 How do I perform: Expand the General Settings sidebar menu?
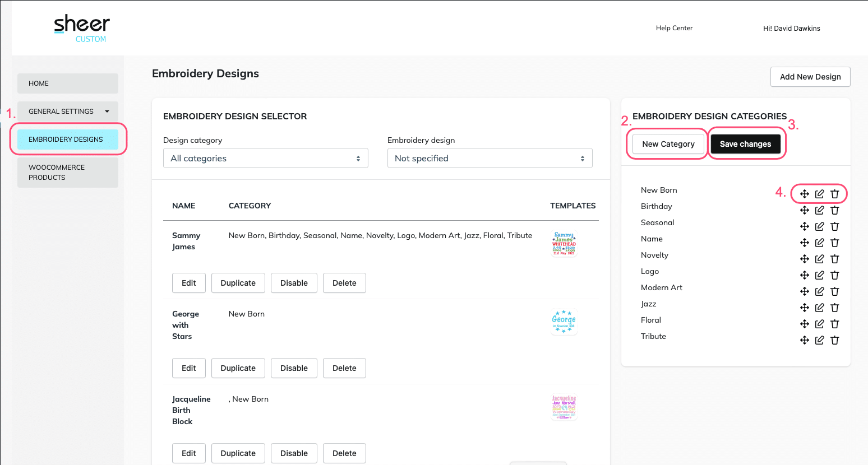pos(67,111)
